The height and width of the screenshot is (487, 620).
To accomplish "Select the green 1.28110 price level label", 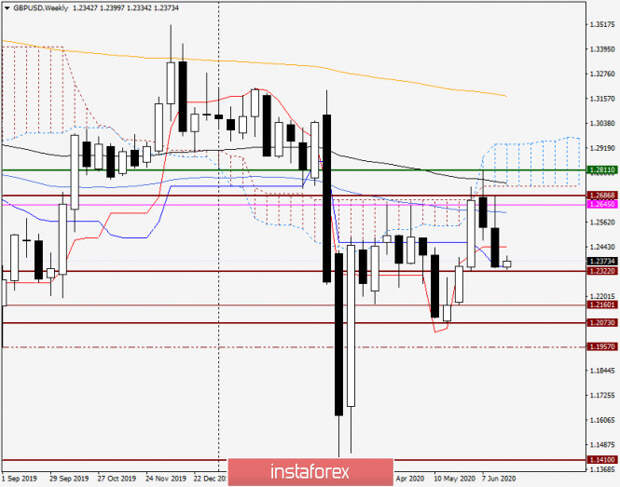I will point(603,170).
